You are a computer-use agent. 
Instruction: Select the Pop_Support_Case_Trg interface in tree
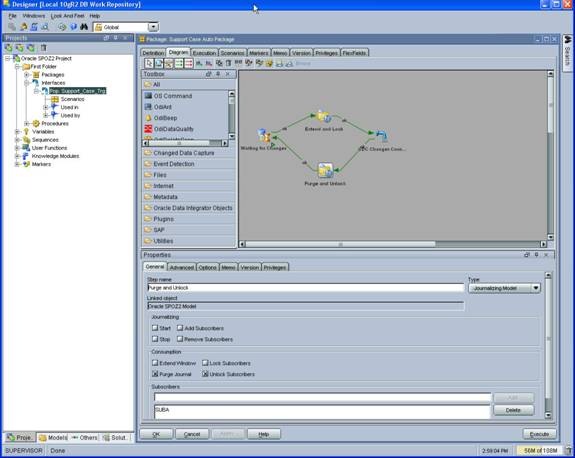[77, 91]
